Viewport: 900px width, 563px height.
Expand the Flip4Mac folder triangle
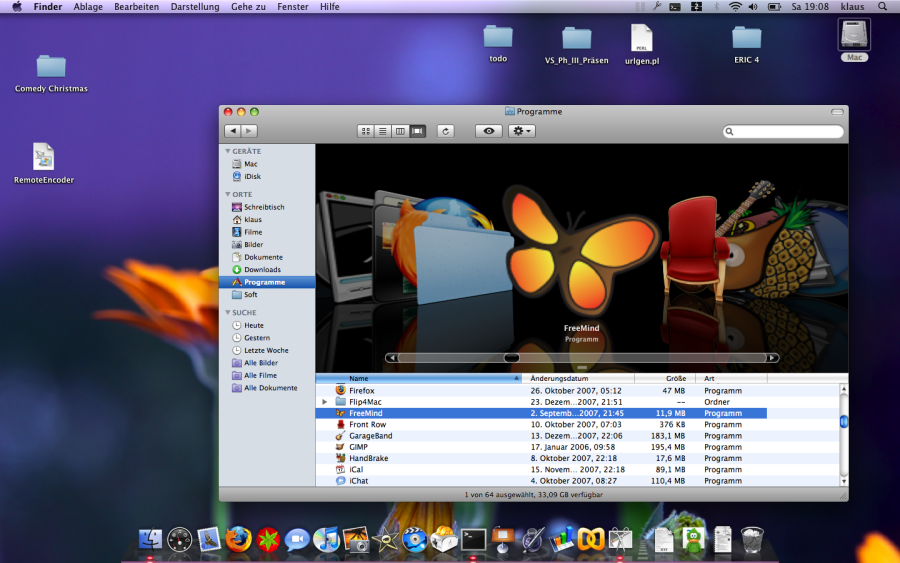pos(324,402)
